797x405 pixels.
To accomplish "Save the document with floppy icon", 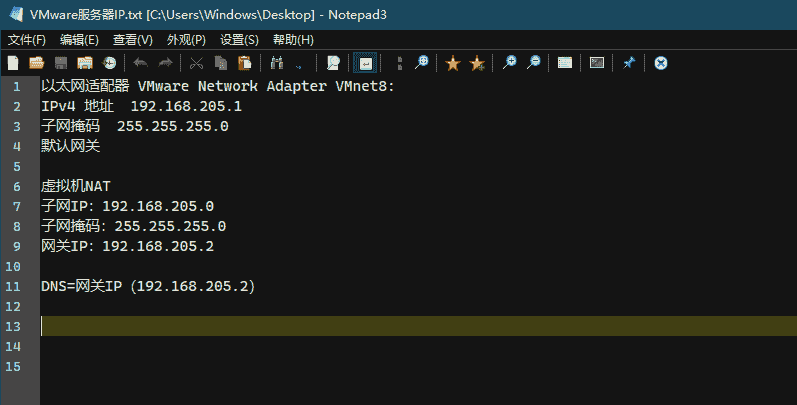I will click(x=61, y=63).
